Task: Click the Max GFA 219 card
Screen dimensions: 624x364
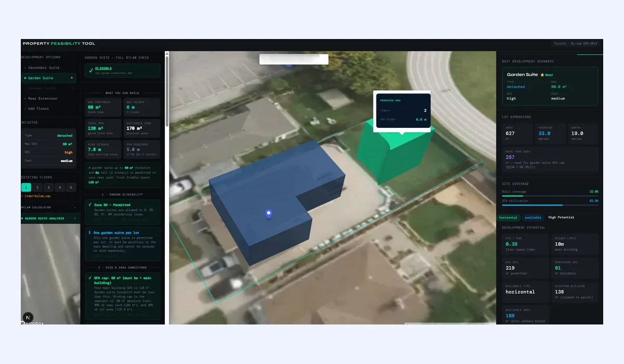Action: pyautogui.click(x=525, y=268)
